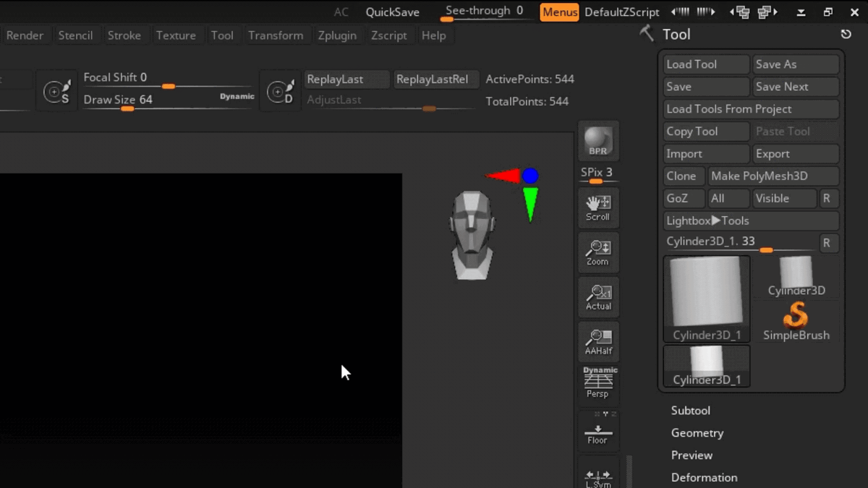The width and height of the screenshot is (868, 488).
Task: Adjust the SPix slider
Action: pyautogui.click(x=598, y=174)
